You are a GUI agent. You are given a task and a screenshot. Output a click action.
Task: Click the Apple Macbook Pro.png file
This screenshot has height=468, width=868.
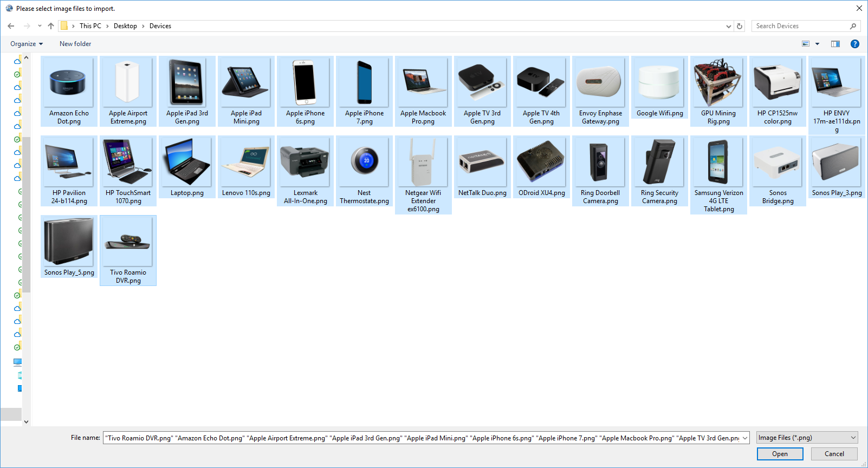(x=423, y=91)
